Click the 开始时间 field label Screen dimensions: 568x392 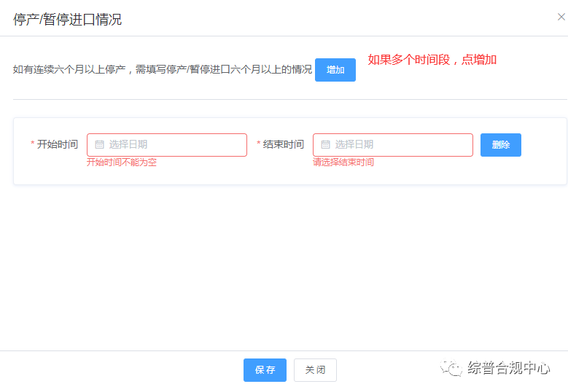[58, 145]
